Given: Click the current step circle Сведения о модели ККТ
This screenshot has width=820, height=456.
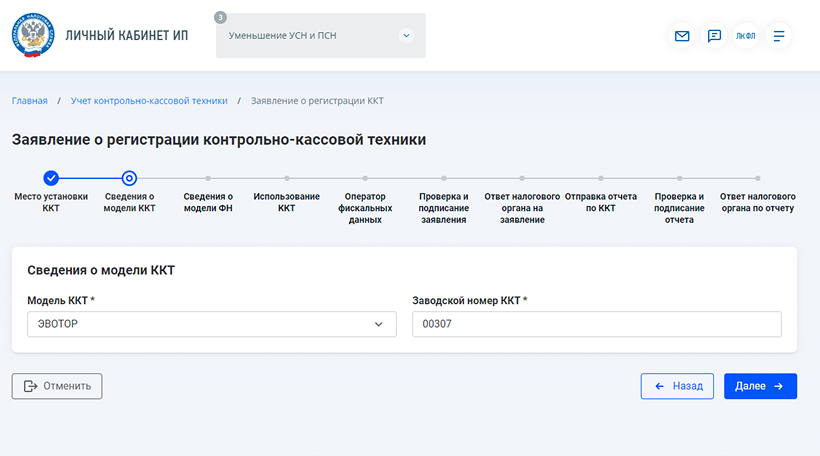Looking at the screenshot, I should pyautogui.click(x=129, y=178).
